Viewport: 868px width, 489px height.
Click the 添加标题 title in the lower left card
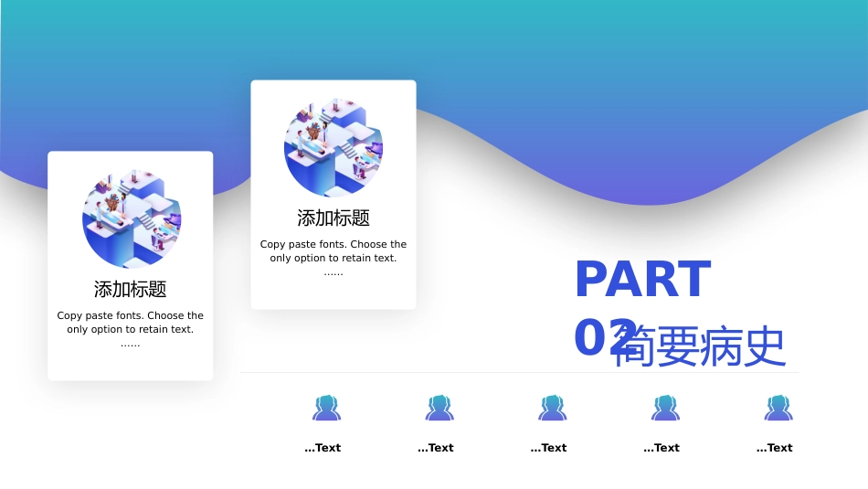tap(130, 289)
